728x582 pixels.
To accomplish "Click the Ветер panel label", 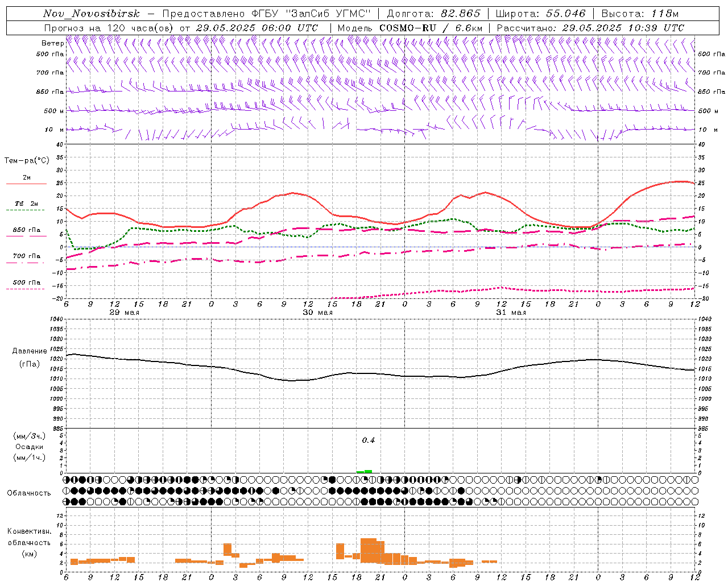I will 53,43.
